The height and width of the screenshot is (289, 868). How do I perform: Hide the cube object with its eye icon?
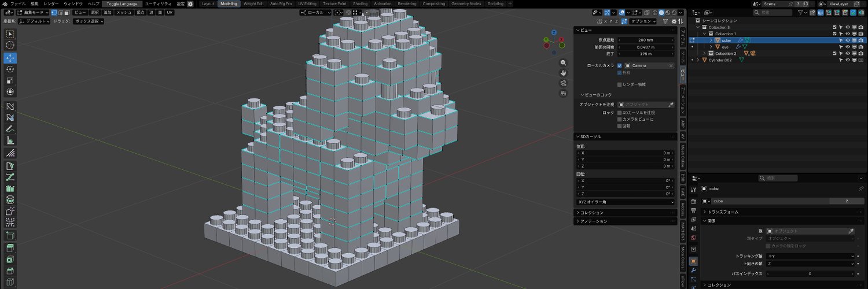pos(847,40)
